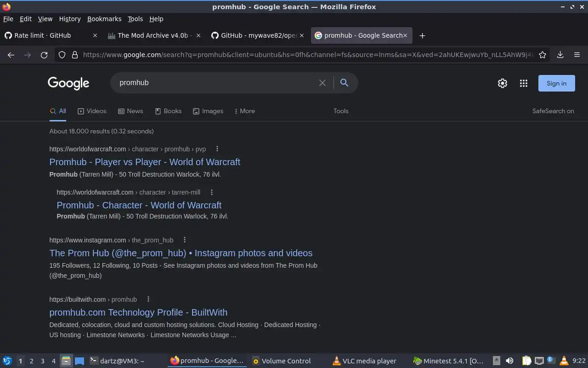The width and height of the screenshot is (588, 368).
Task: Open the History menu
Action: [70, 19]
